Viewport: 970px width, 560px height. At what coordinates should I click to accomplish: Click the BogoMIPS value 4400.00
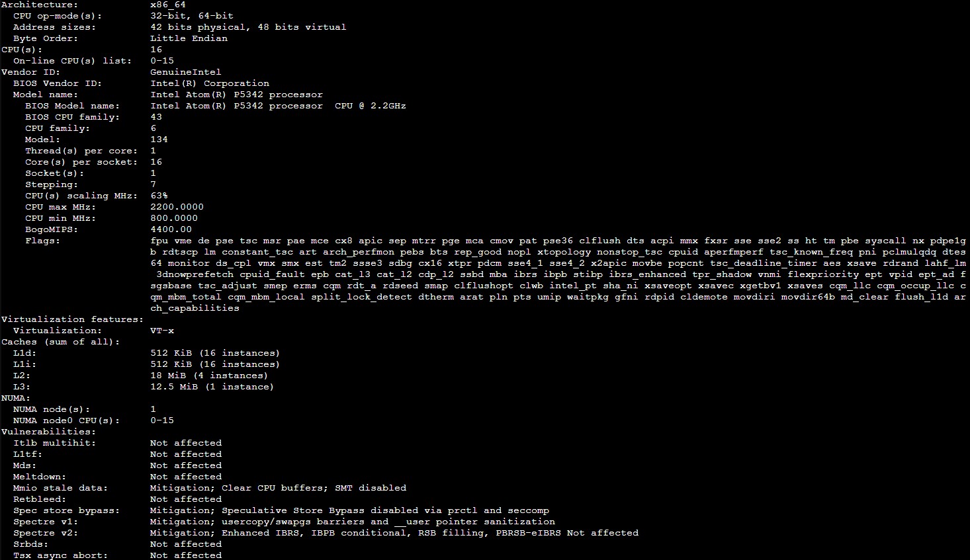point(171,229)
